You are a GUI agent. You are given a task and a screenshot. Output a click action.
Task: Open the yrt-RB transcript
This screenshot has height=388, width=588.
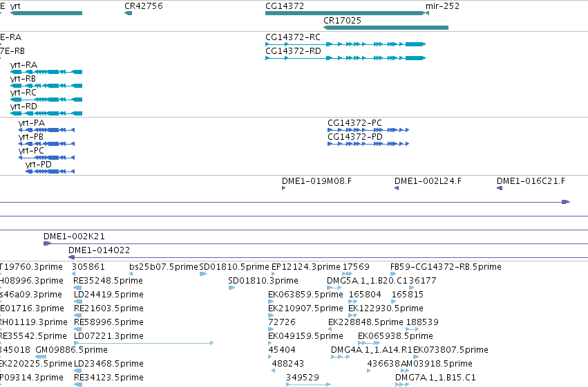[46, 86]
